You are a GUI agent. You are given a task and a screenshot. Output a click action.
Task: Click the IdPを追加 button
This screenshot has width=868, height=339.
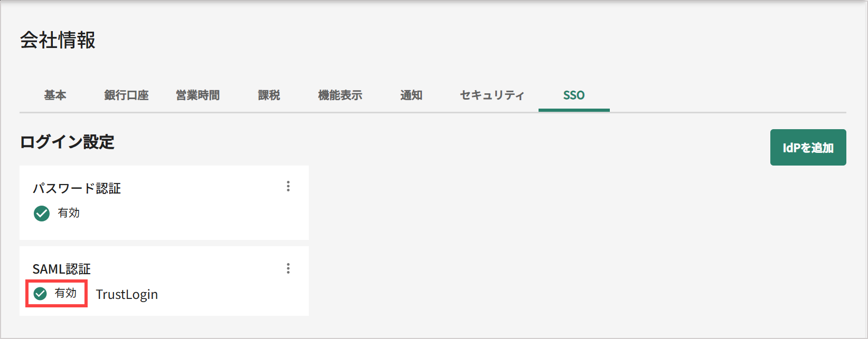tap(808, 148)
